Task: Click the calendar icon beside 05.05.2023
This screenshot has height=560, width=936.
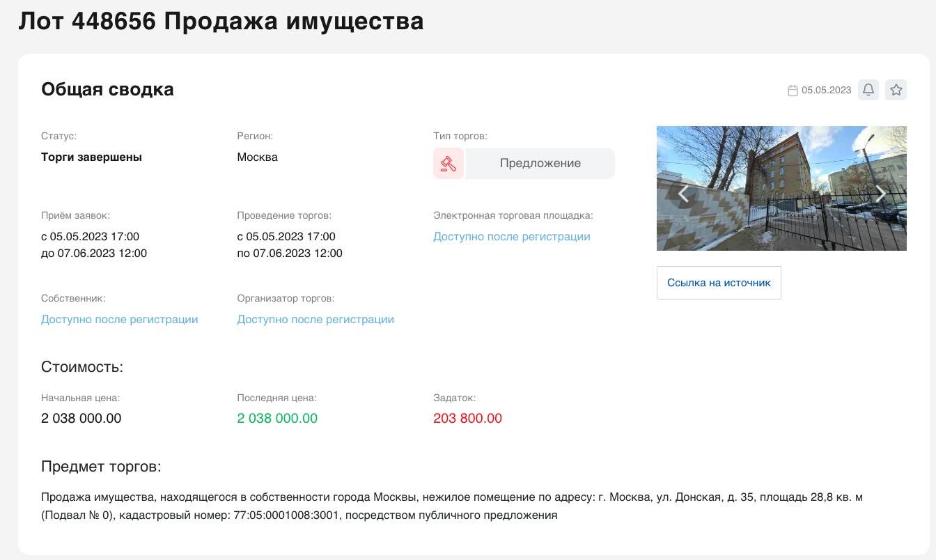Action: point(793,91)
